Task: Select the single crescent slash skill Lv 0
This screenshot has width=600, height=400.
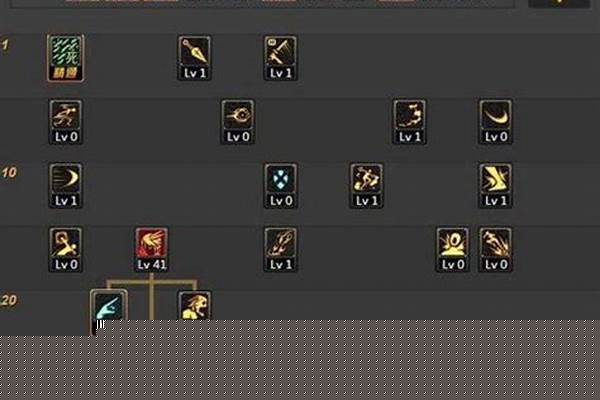Action: point(496,122)
